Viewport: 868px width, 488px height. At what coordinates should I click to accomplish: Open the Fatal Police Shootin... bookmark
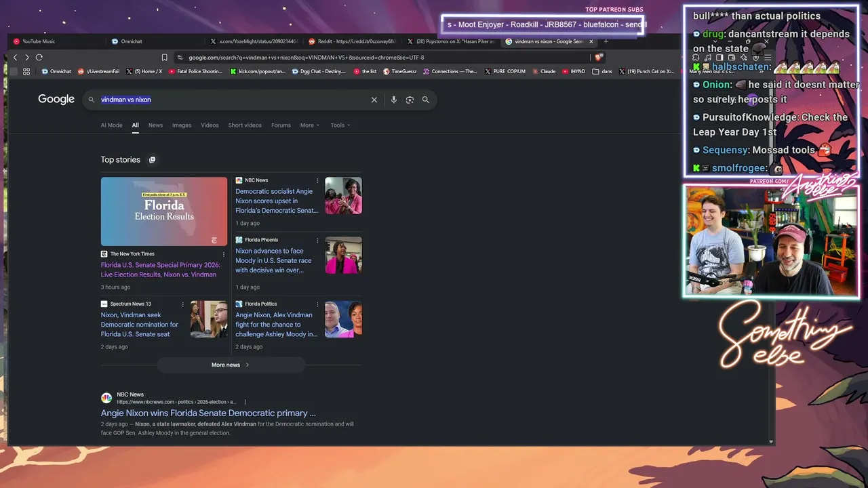tap(195, 71)
